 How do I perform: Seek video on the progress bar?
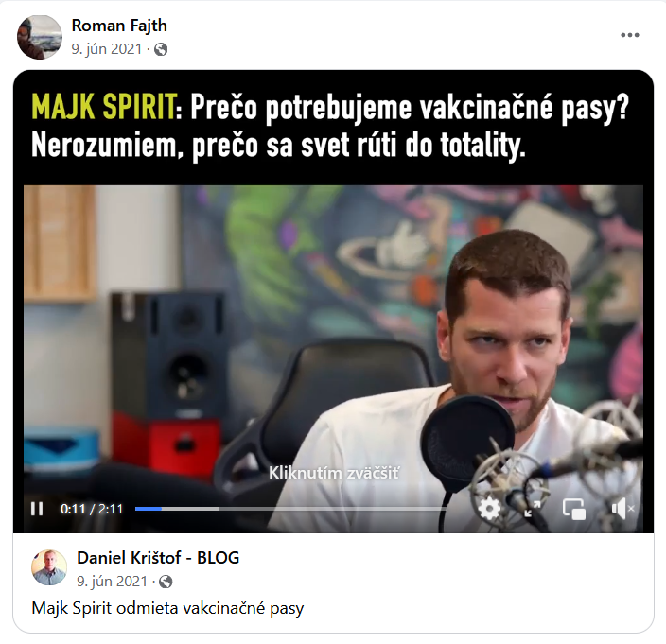290,509
